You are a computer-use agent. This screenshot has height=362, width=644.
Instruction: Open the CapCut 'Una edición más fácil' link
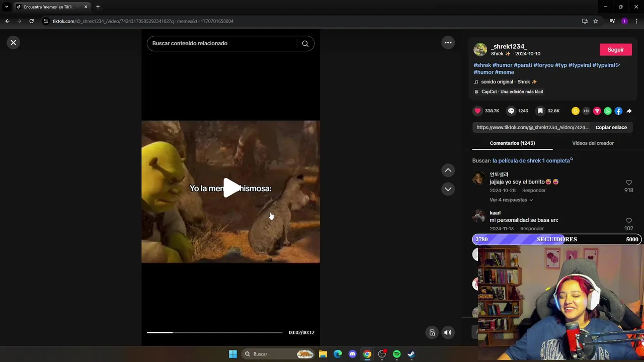[508, 92]
